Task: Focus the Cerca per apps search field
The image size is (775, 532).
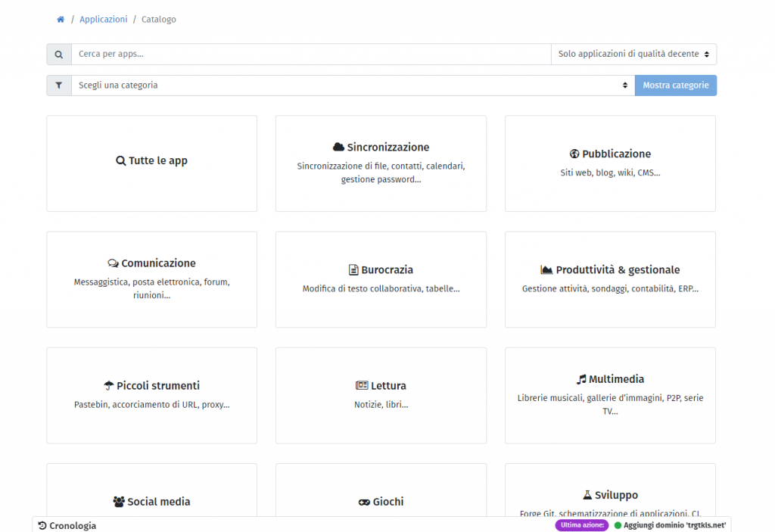Action: point(310,54)
